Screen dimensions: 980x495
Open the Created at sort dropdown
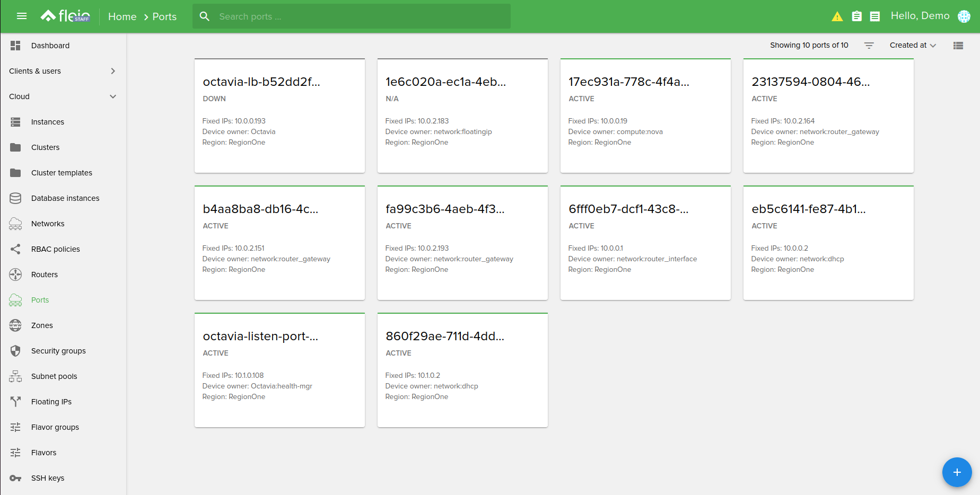tap(912, 46)
